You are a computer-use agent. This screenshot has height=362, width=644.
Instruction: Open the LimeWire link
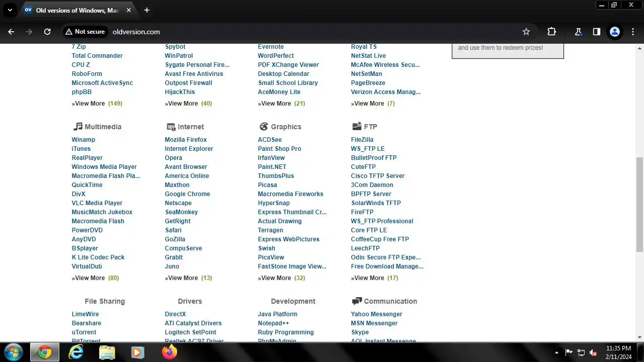(x=86, y=314)
